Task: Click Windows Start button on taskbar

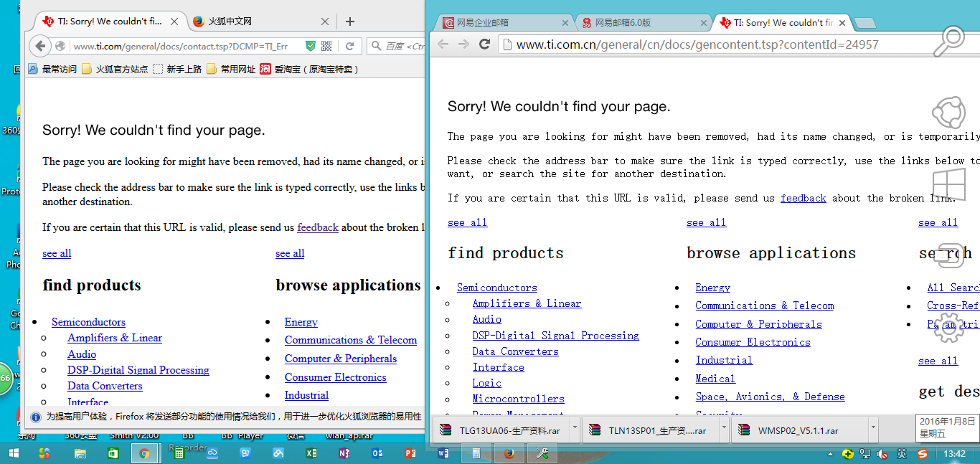Action: (x=14, y=453)
